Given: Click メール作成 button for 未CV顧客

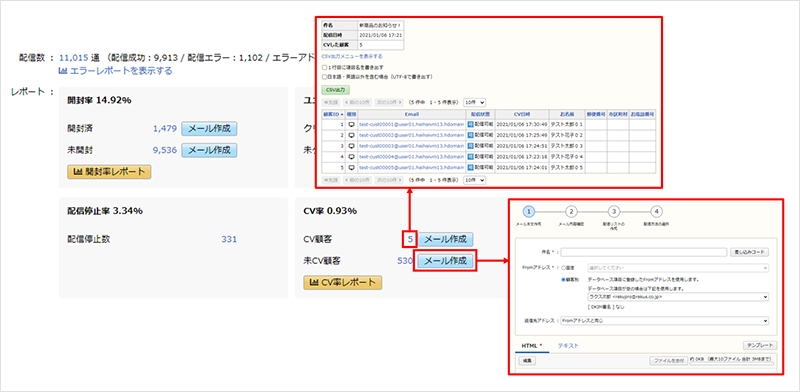Looking at the screenshot, I should tap(445, 261).
